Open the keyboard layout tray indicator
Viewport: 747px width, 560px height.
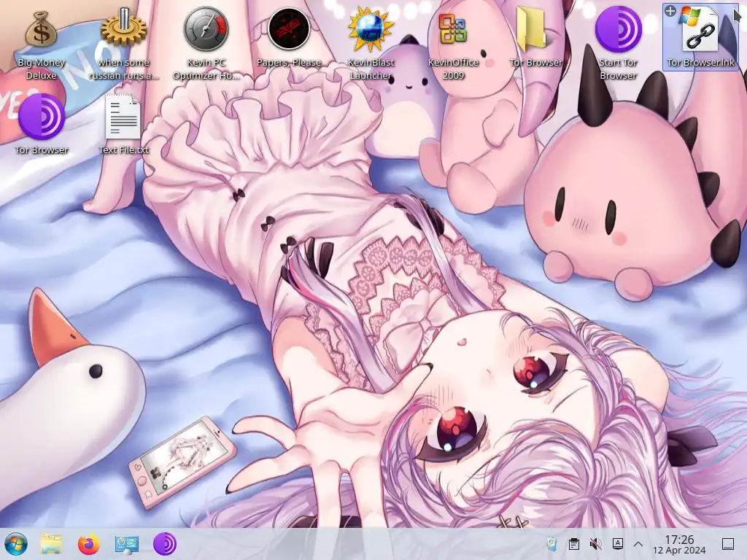(x=617, y=543)
